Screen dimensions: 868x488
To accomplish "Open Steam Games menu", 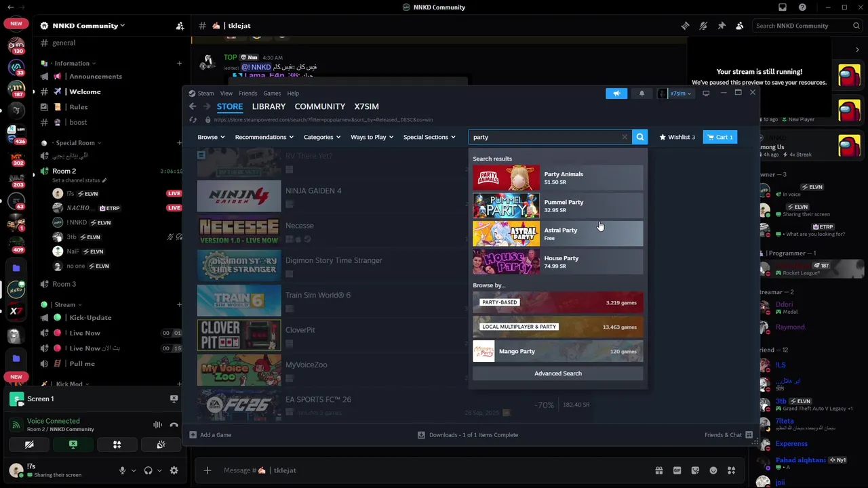I will point(272,94).
